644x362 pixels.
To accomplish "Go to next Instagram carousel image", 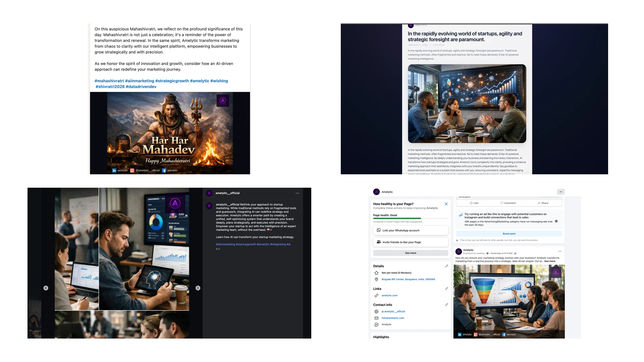I will [198, 288].
